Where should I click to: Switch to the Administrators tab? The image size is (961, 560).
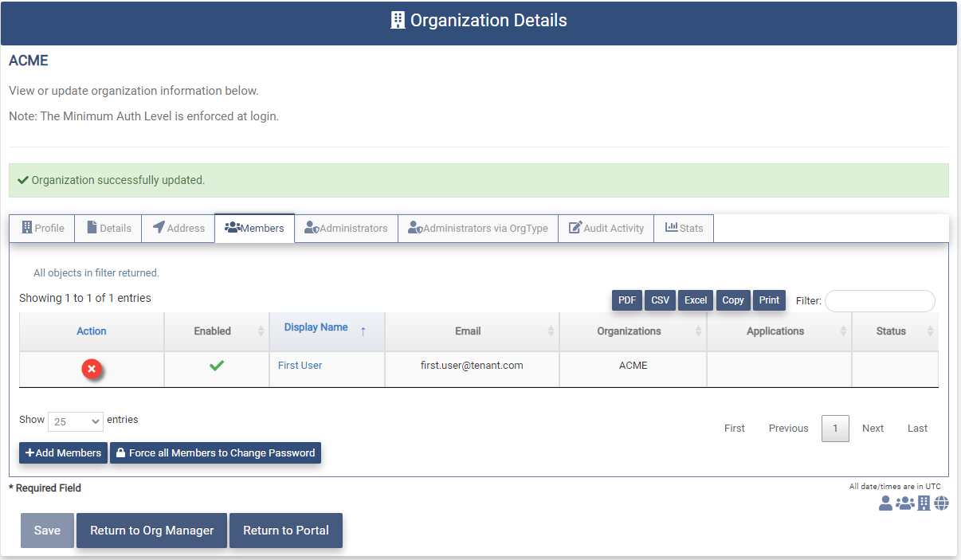pos(347,228)
